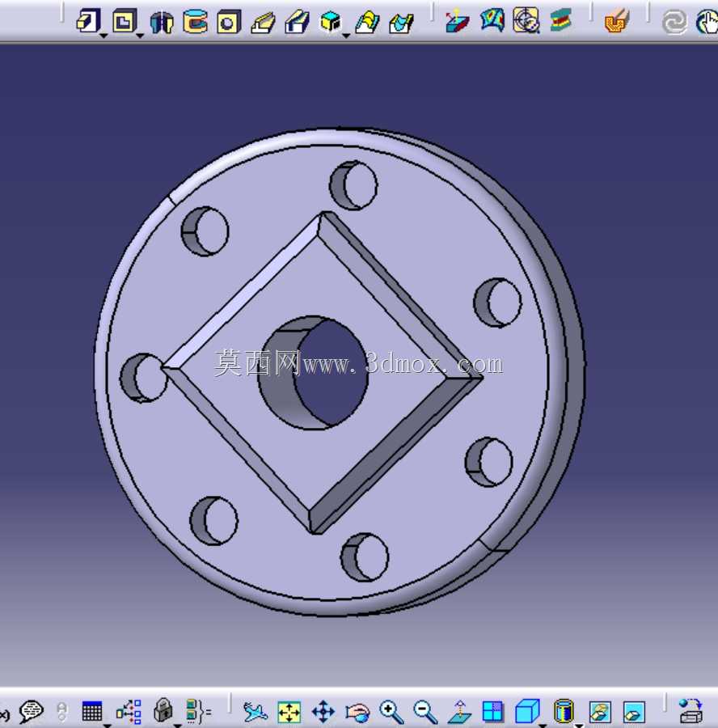
Task: Run the Curvature Analysis tool
Action: click(x=526, y=20)
